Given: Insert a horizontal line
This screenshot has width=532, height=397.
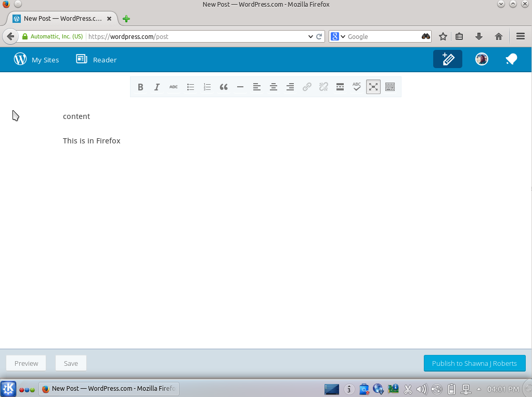Looking at the screenshot, I should point(240,87).
